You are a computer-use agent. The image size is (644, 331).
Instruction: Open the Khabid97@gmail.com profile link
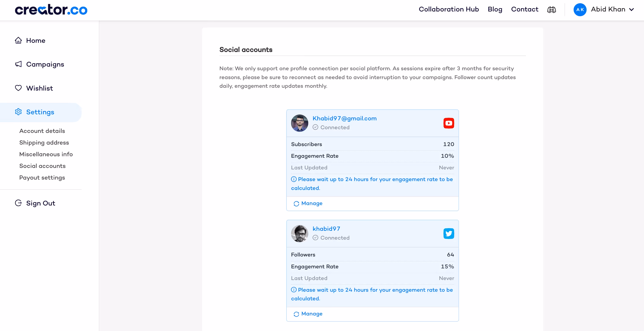(x=344, y=118)
